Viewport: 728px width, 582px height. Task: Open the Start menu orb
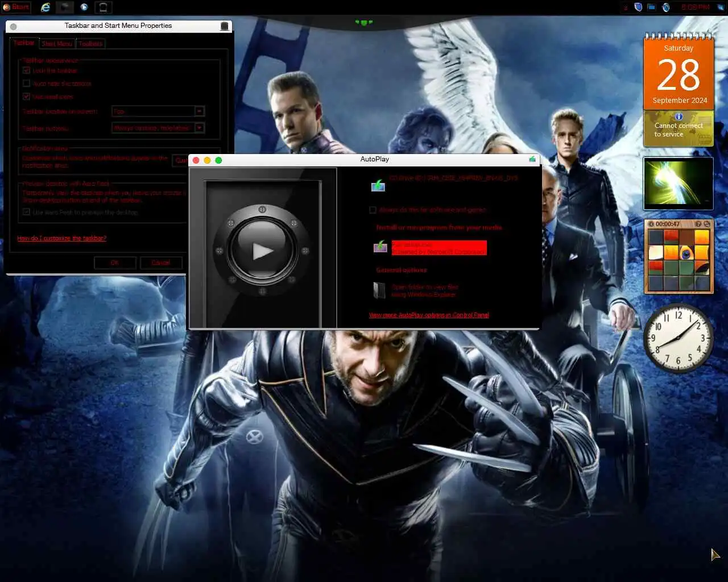click(x=16, y=7)
